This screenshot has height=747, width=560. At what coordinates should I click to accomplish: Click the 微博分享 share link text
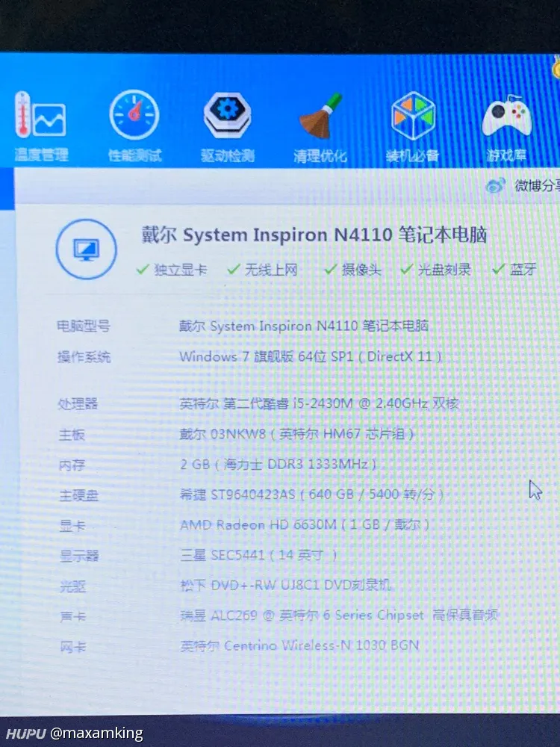pos(537,185)
